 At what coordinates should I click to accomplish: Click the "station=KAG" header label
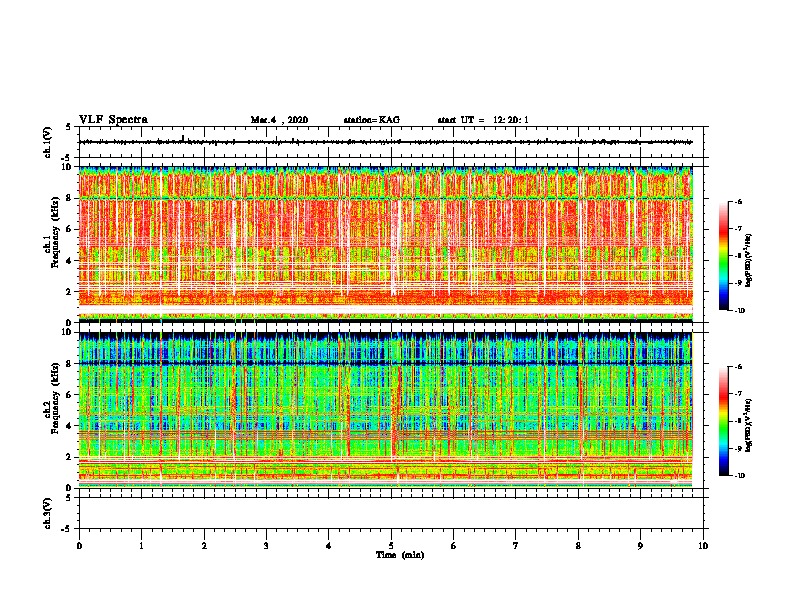point(372,120)
